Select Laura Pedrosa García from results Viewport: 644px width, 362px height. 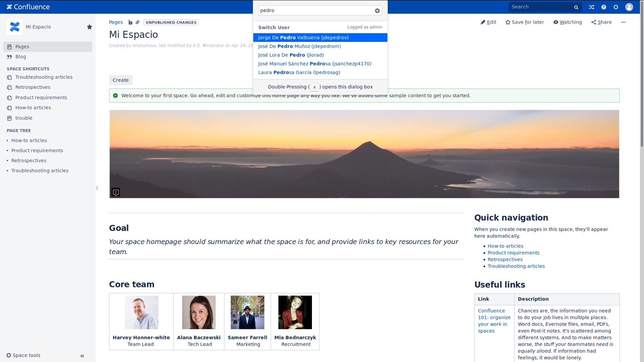pyautogui.click(x=320, y=72)
